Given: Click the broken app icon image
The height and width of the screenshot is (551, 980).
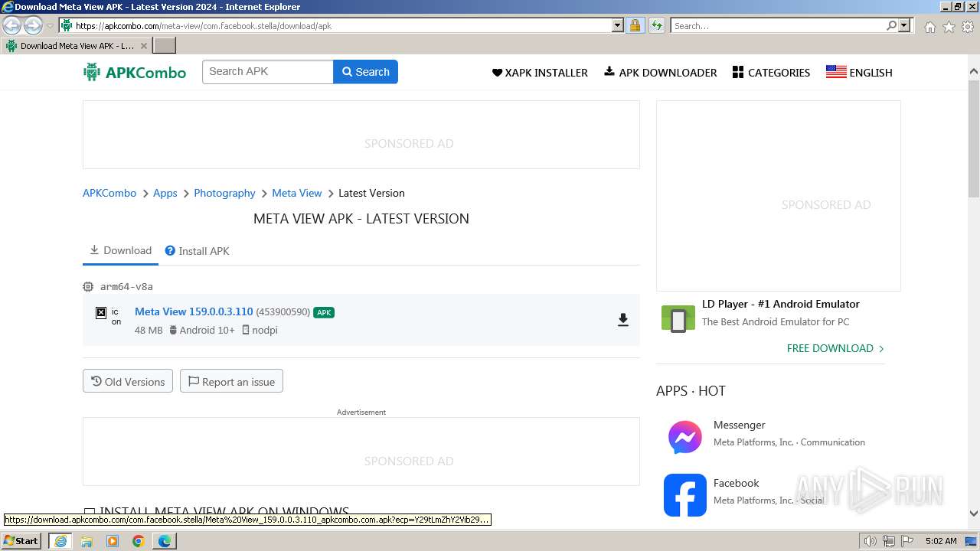Looking at the screenshot, I should [x=100, y=312].
